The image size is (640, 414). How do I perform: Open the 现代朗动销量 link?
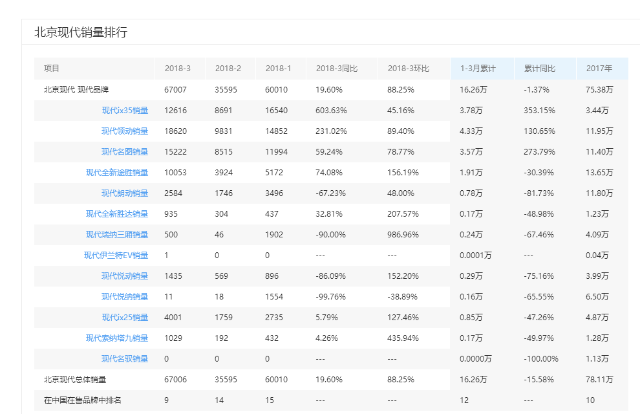(x=124, y=193)
